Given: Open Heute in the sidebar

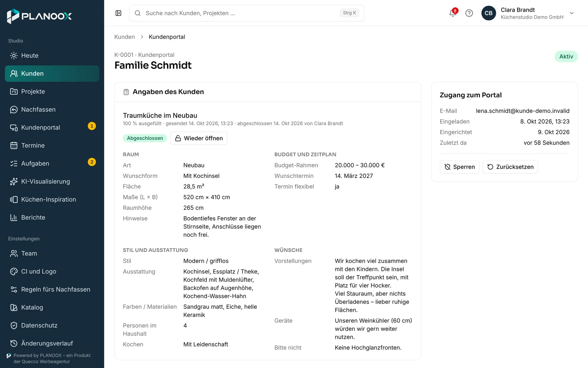Looking at the screenshot, I should coord(52,56).
